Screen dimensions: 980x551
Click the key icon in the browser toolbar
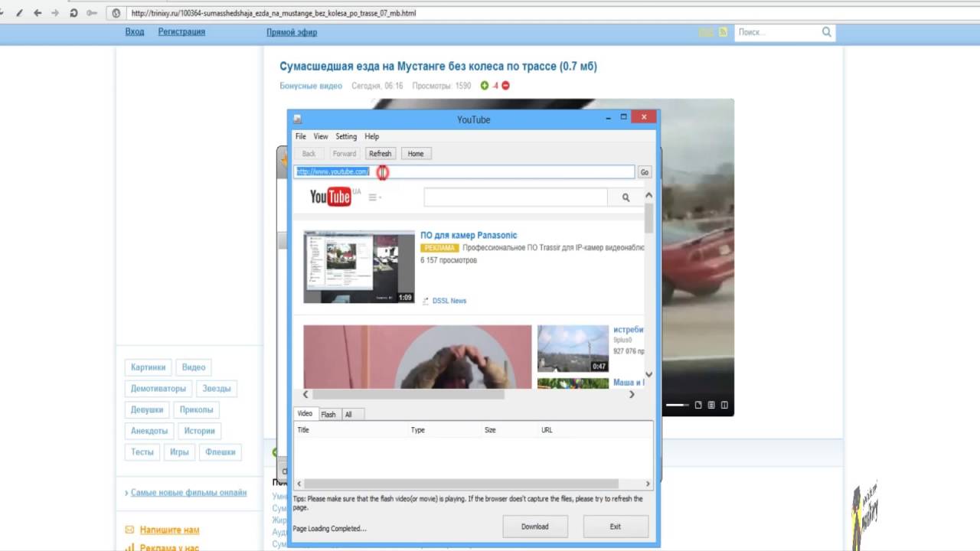click(92, 13)
